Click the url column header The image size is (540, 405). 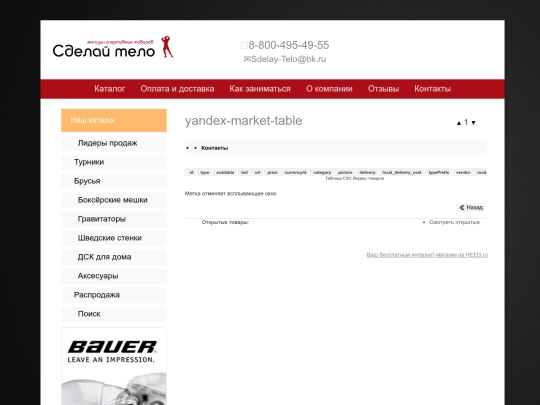pos(258,172)
